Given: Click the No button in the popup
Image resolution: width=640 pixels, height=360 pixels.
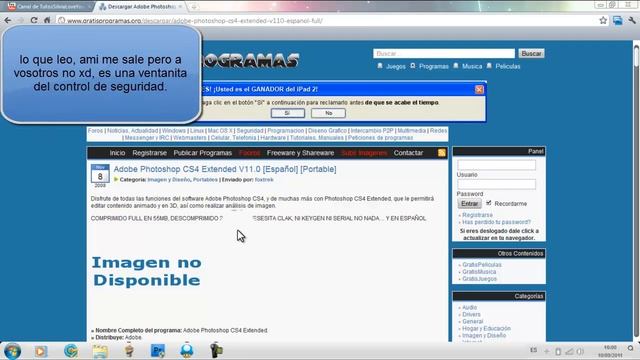Looking at the screenshot, I should (x=329, y=113).
